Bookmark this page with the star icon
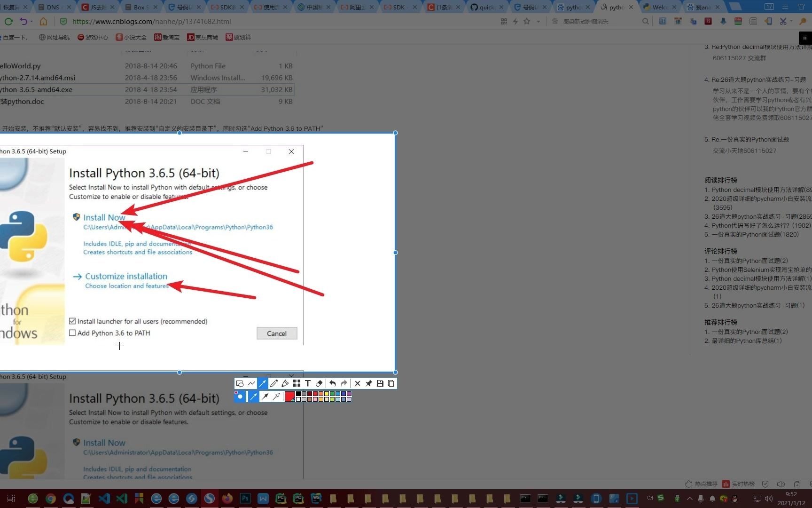Image resolution: width=812 pixels, height=508 pixels. click(527, 21)
